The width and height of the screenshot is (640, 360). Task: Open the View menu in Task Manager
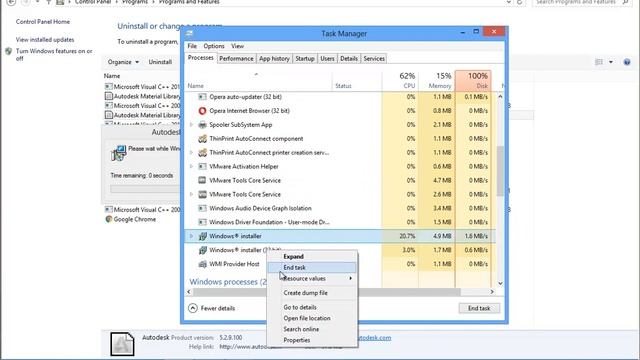(237, 46)
